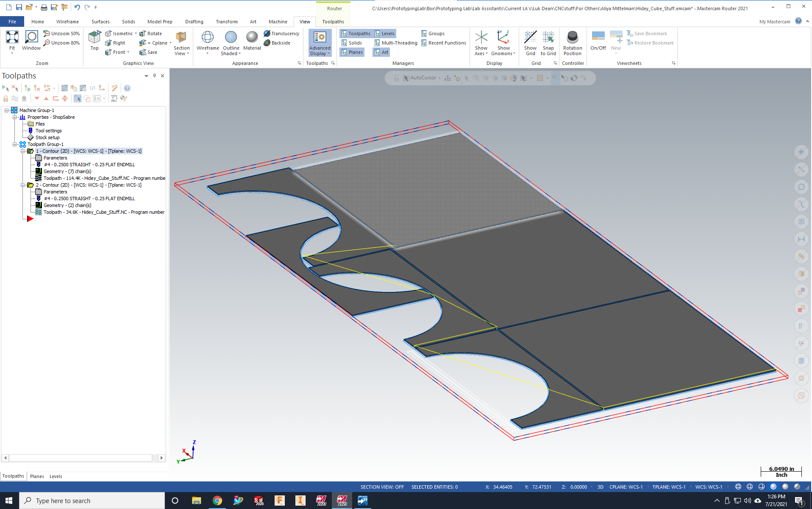
Task: Switch to the Levels bottom tab
Action: click(x=56, y=476)
